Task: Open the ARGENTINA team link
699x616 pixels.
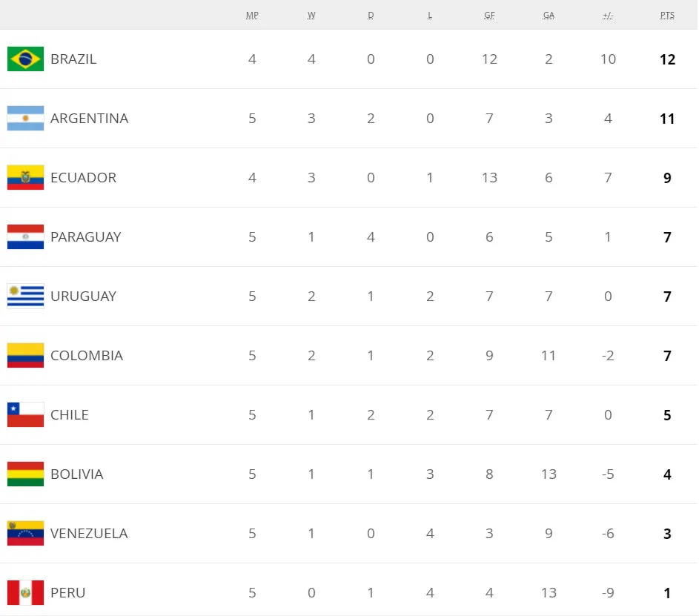Action: (x=90, y=118)
